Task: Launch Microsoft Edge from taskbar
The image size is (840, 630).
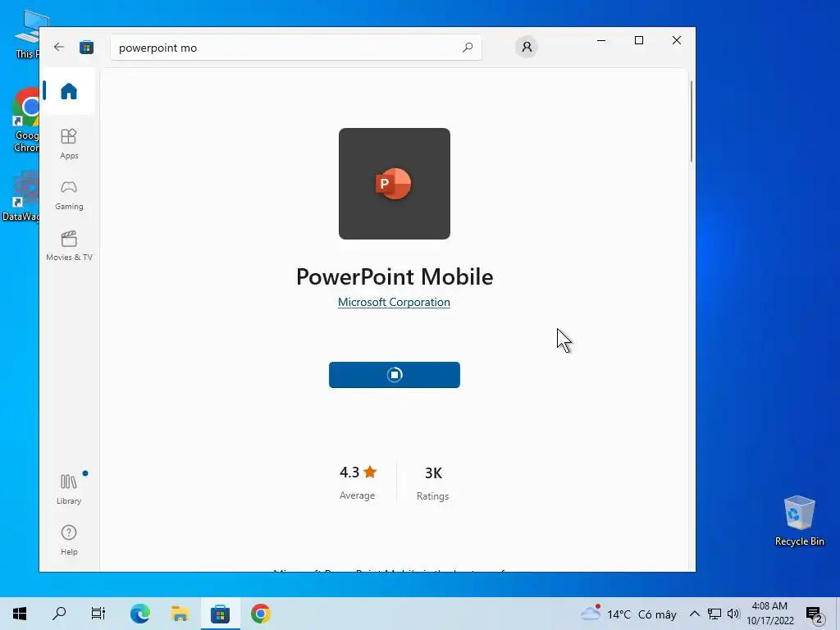Action: [x=139, y=614]
